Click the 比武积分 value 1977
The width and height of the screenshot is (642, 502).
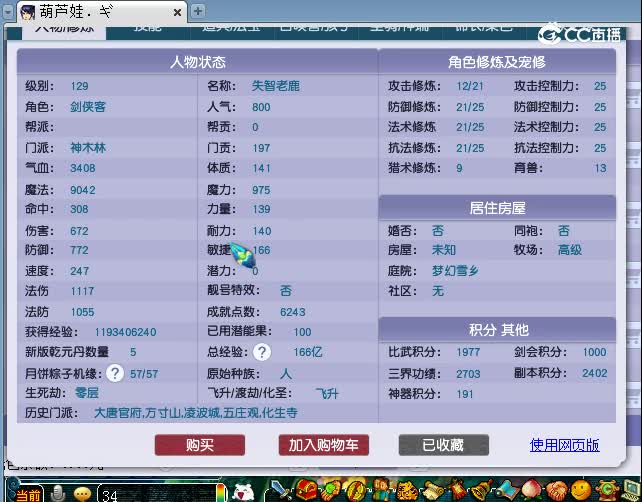pos(468,352)
